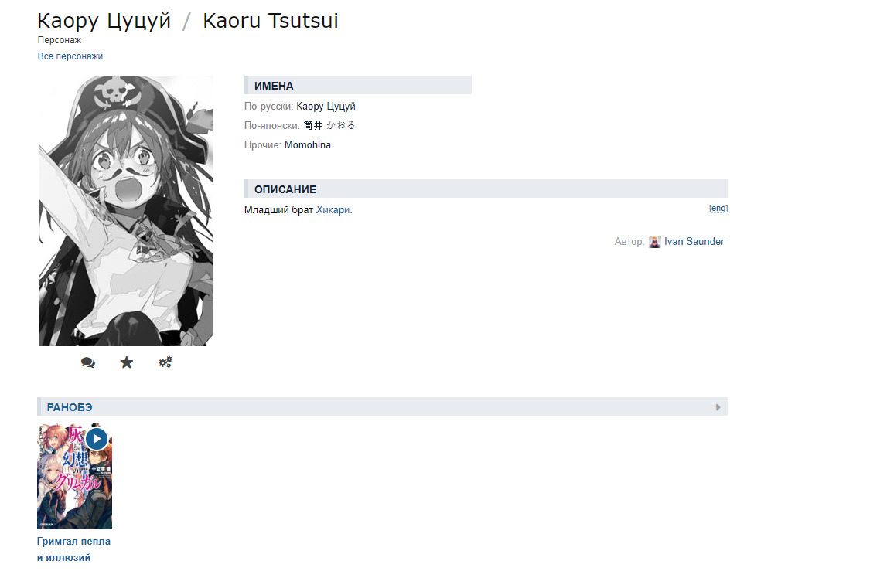Open the РАНОБЭ section heading
The width and height of the screenshot is (880, 588).
pyautogui.click(x=70, y=407)
